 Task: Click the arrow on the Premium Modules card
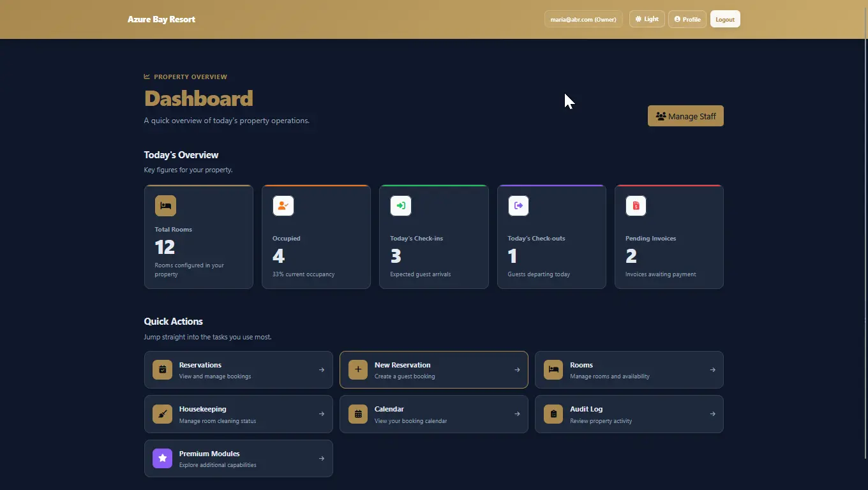pyautogui.click(x=322, y=458)
